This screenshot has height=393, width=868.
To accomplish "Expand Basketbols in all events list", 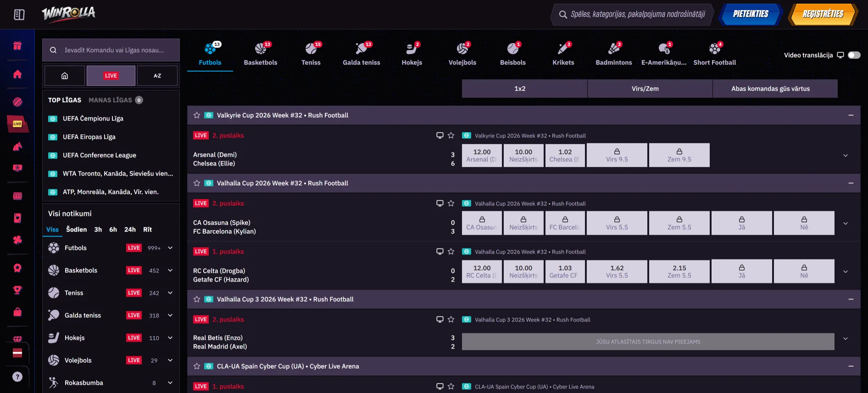I will tap(170, 270).
